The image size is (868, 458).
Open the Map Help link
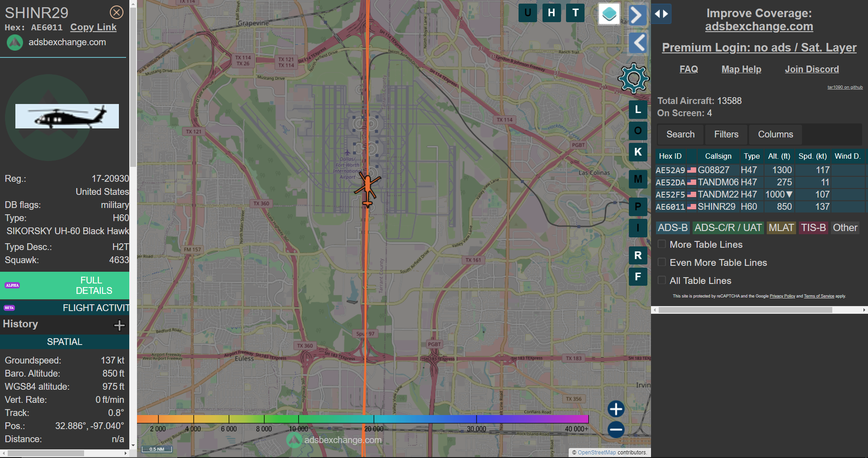pyautogui.click(x=741, y=69)
